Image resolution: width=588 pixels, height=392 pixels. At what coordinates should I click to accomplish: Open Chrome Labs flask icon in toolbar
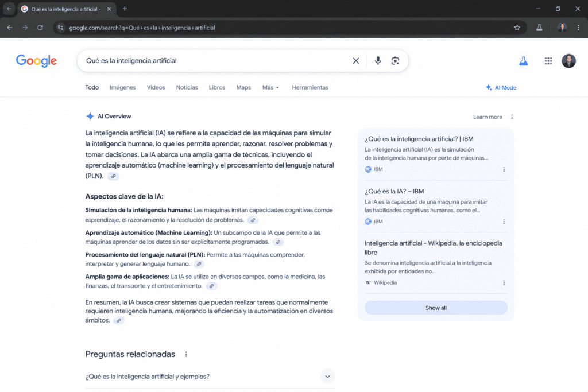tap(539, 28)
